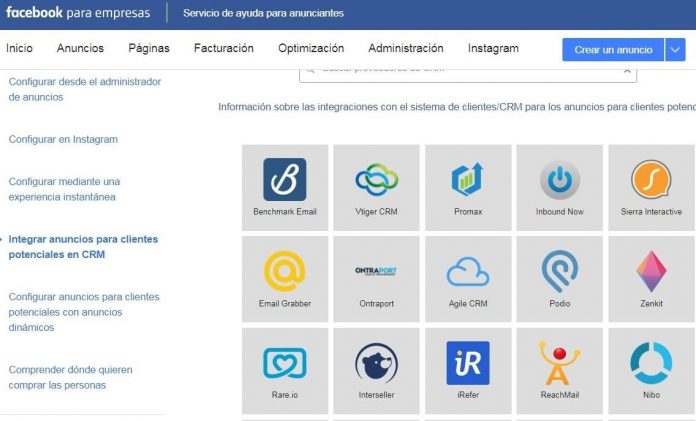Click the Crear un anuncio button
696x421 pixels.
click(x=613, y=50)
